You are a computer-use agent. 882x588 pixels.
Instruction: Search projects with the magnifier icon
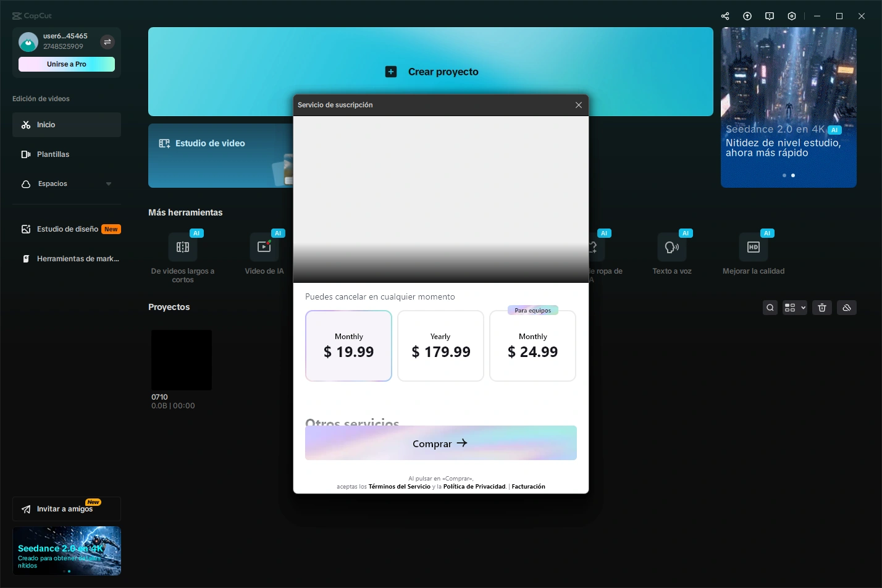tap(770, 308)
